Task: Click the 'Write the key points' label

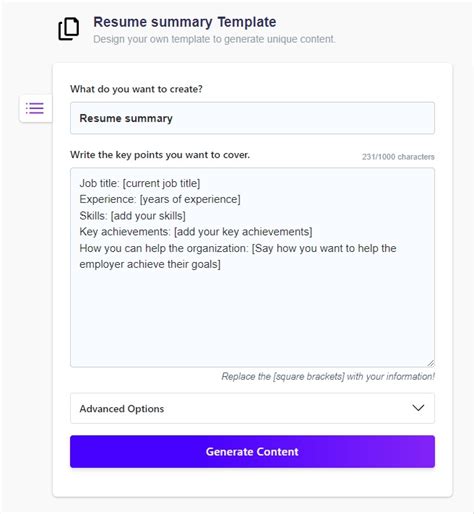Action: (x=160, y=155)
